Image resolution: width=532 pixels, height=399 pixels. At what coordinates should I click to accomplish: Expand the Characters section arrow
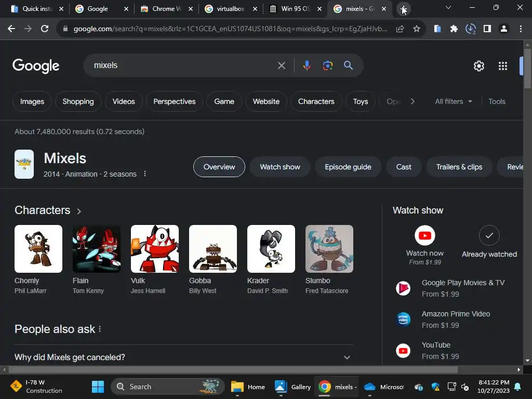pyautogui.click(x=79, y=211)
